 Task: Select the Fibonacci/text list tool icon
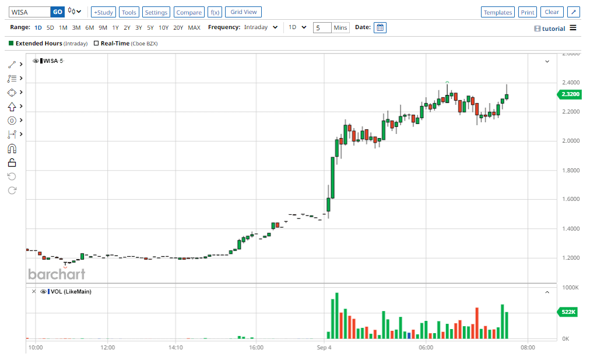click(x=12, y=79)
